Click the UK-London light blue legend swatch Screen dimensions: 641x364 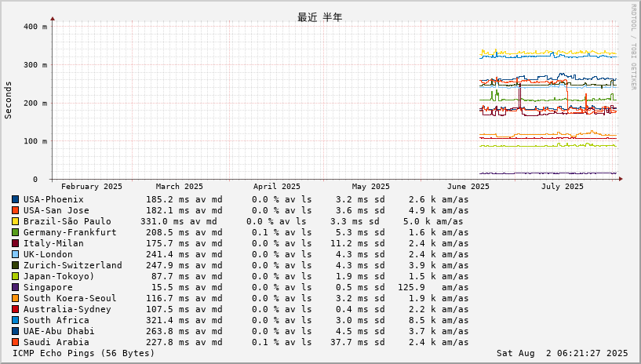pos(15,254)
